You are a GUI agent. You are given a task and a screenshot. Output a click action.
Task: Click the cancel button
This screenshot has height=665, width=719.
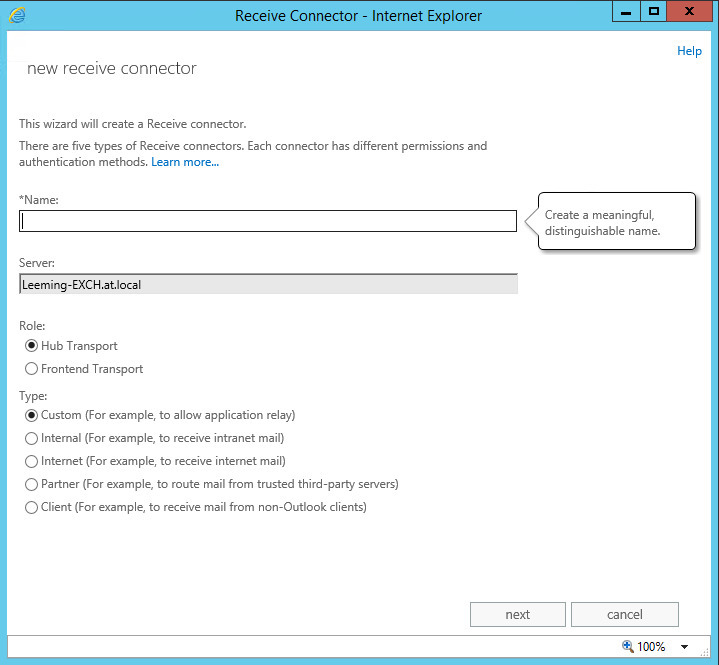(x=625, y=615)
